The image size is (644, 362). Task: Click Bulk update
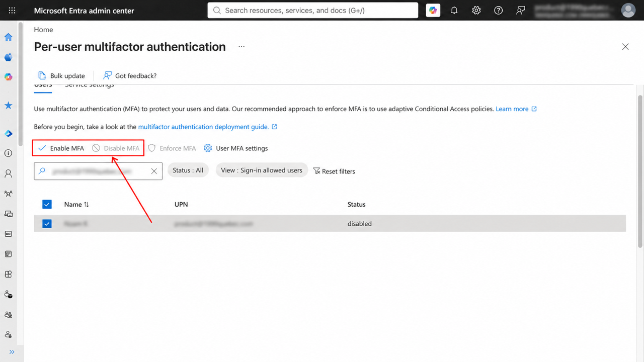[x=62, y=76]
